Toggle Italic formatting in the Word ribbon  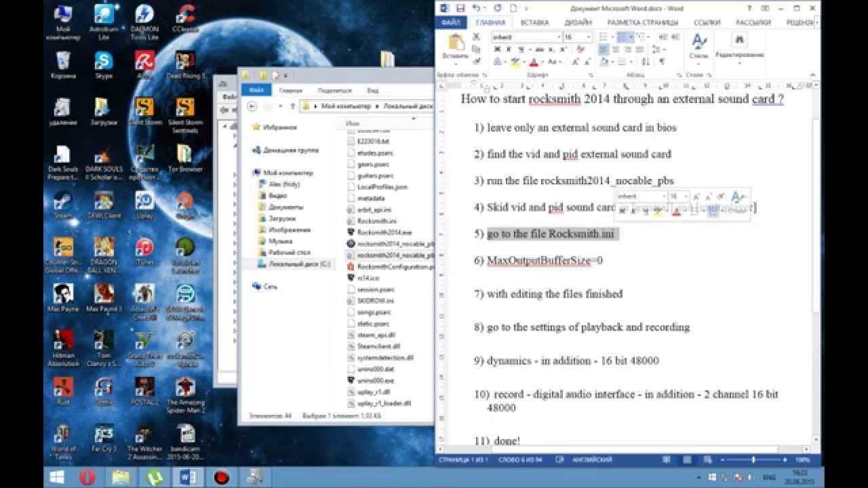pyautogui.click(x=509, y=49)
